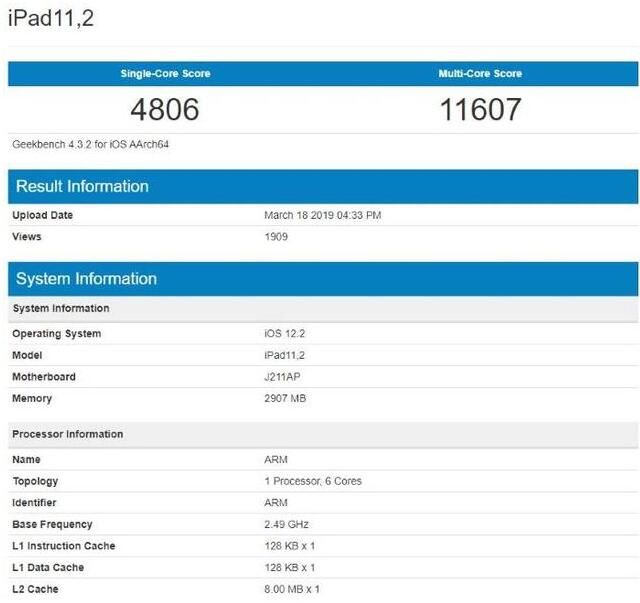Click the Multi-Core Score header
The width and height of the screenshot is (640, 603).
[x=480, y=74]
